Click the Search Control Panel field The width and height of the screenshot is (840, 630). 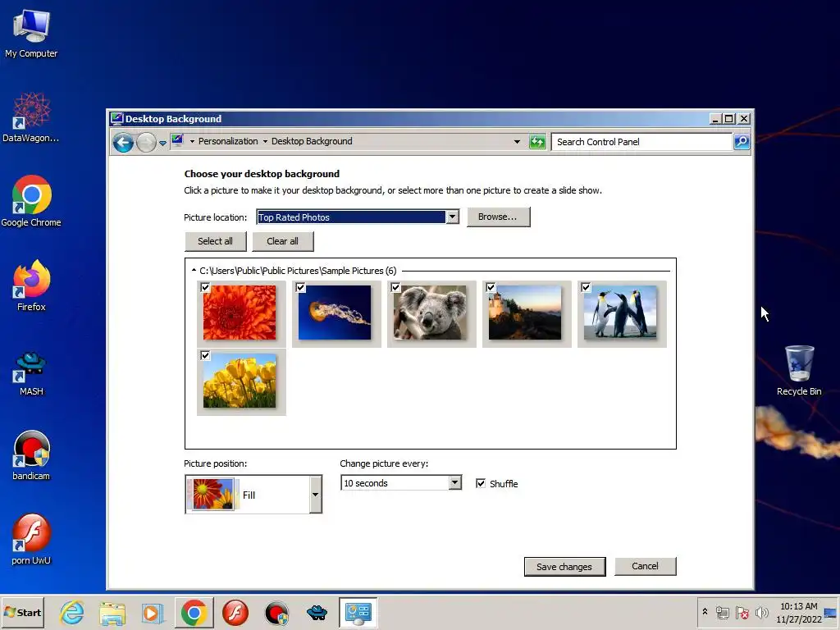click(x=641, y=142)
